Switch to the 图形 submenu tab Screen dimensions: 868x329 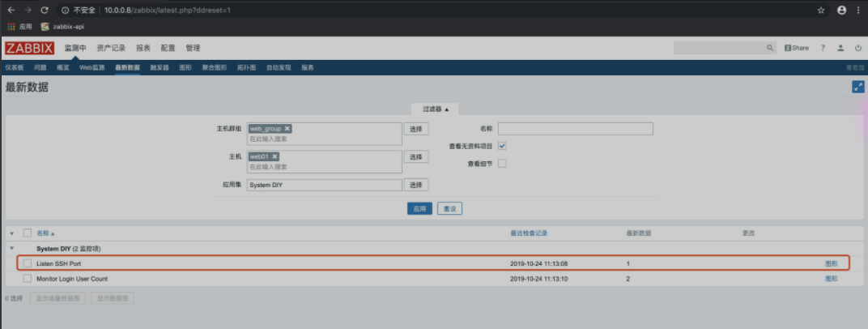pos(185,67)
